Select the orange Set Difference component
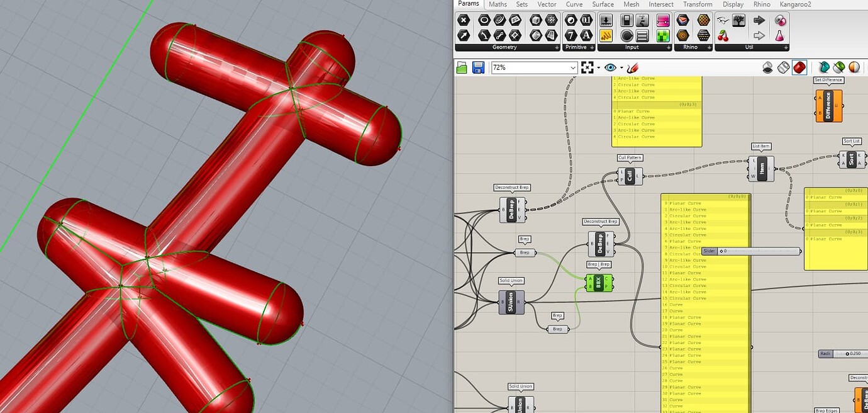This screenshot has width=868, height=413. tap(828, 105)
